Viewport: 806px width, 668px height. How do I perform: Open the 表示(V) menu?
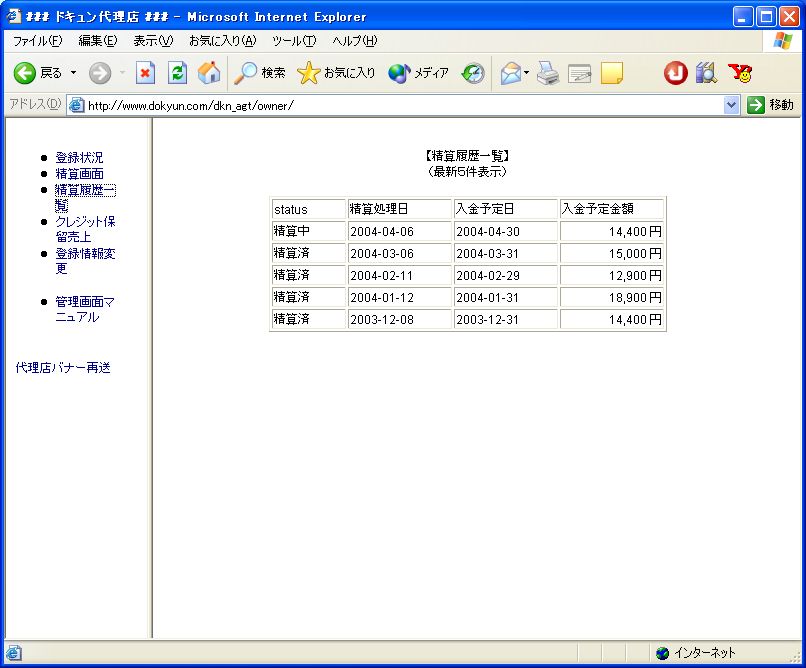(153, 41)
